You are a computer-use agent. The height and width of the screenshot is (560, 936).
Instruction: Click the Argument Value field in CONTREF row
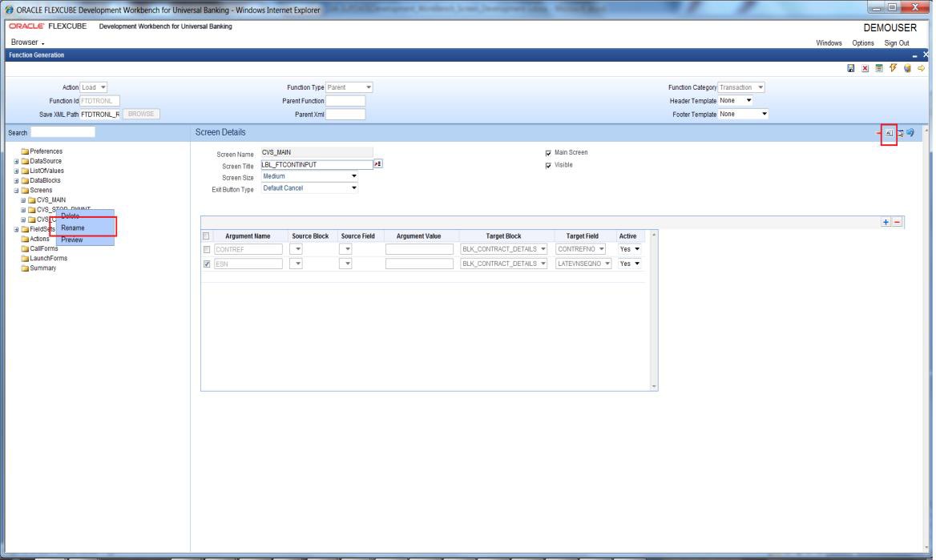pos(419,249)
